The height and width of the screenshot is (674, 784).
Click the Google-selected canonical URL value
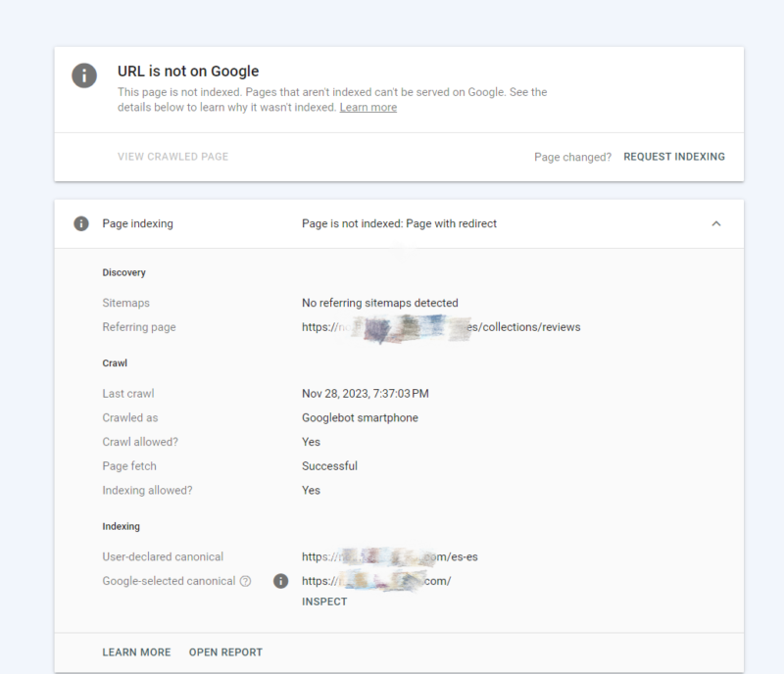point(375,581)
